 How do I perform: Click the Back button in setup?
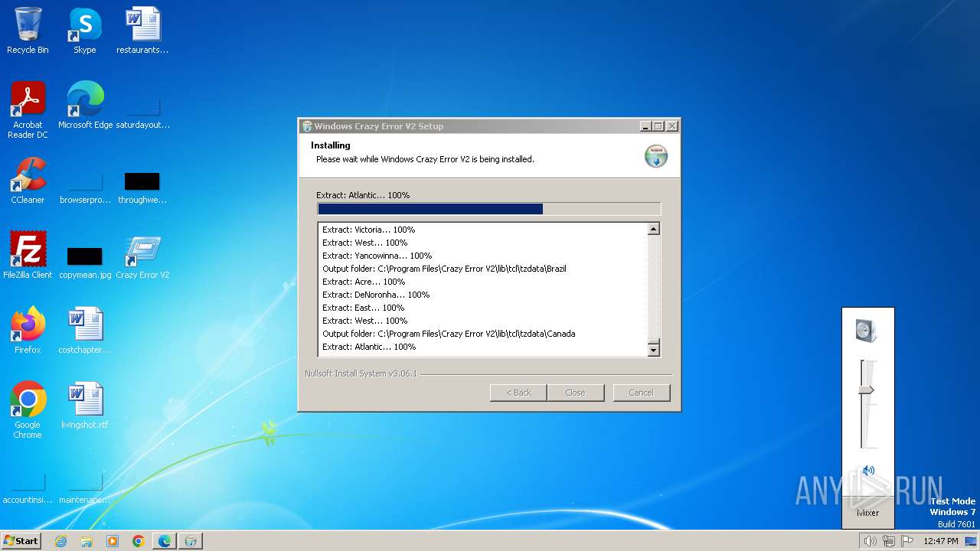point(518,393)
